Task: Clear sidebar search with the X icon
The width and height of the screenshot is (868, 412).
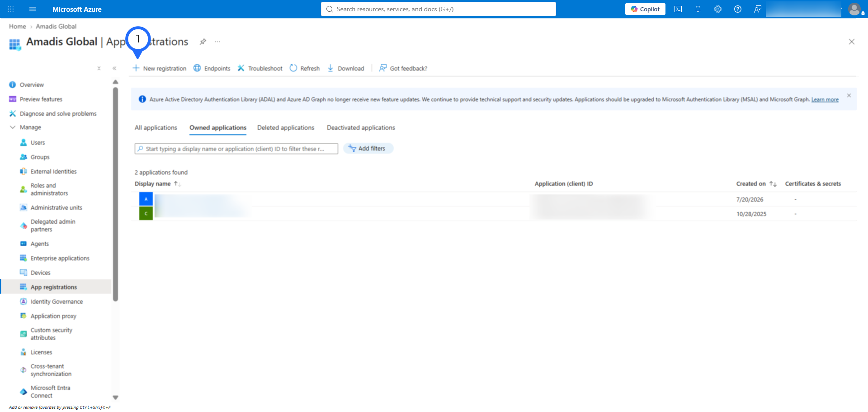Action: [99, 68]
